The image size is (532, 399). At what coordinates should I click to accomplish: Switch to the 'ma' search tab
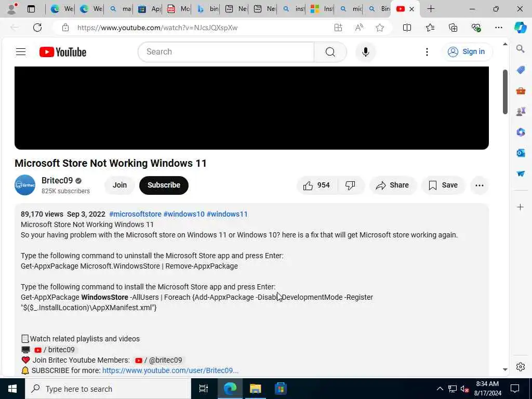(120, 9)
